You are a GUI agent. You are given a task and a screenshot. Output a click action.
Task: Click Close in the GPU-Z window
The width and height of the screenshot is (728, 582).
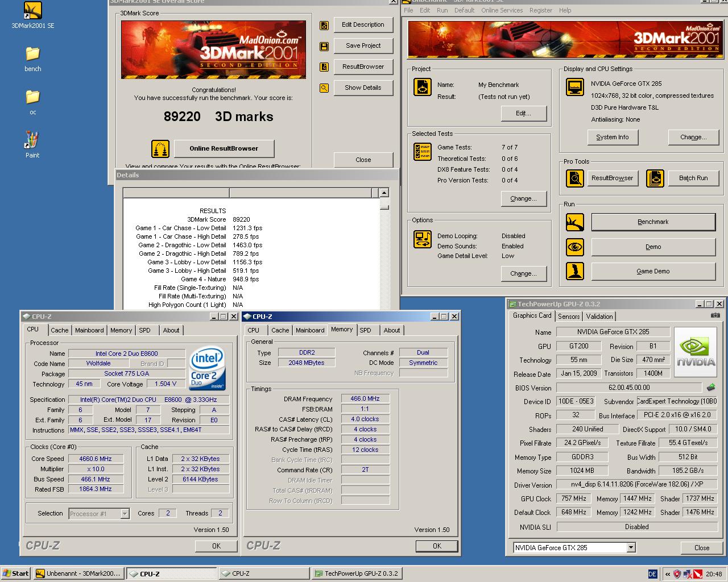tap(701, 548)
